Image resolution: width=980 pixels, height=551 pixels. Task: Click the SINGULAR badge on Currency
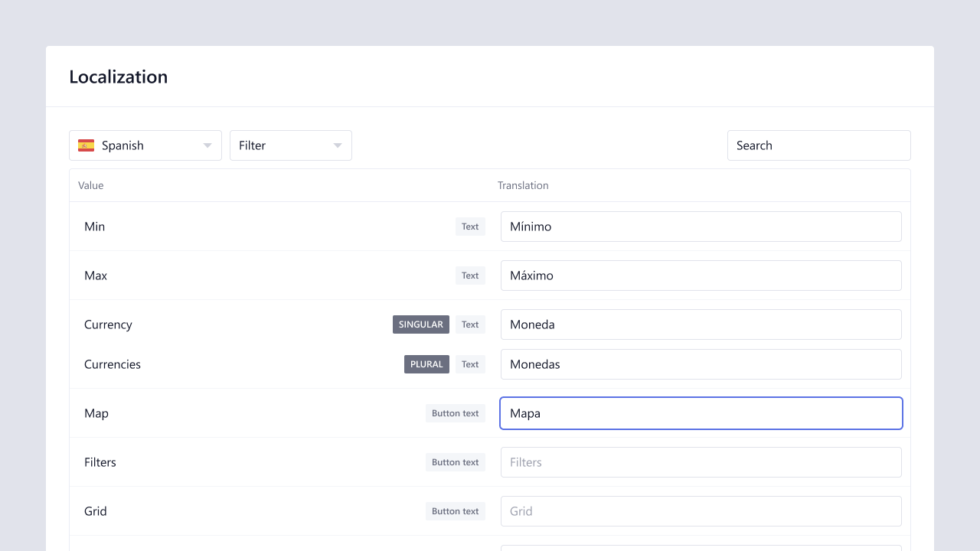pyautogui.click(x=420, y=324)
